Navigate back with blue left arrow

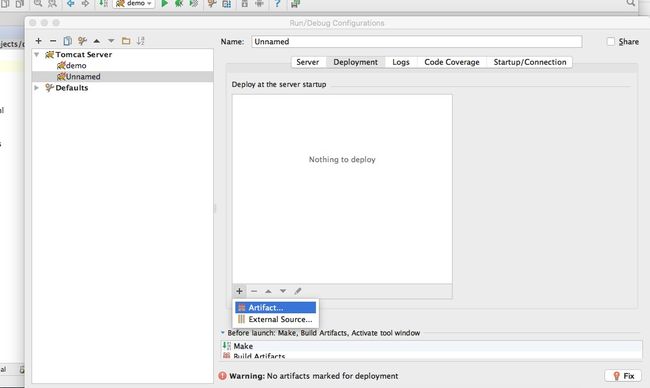[71, 3]
